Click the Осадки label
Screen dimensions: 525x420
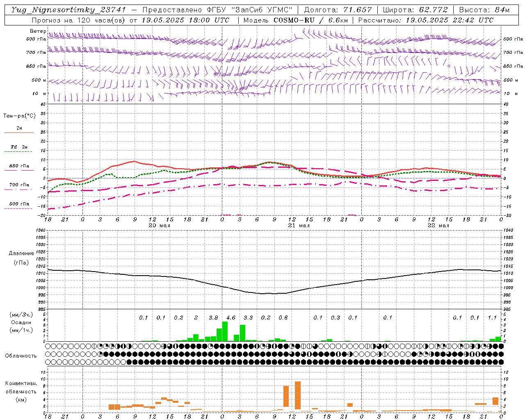pos(21,323)
